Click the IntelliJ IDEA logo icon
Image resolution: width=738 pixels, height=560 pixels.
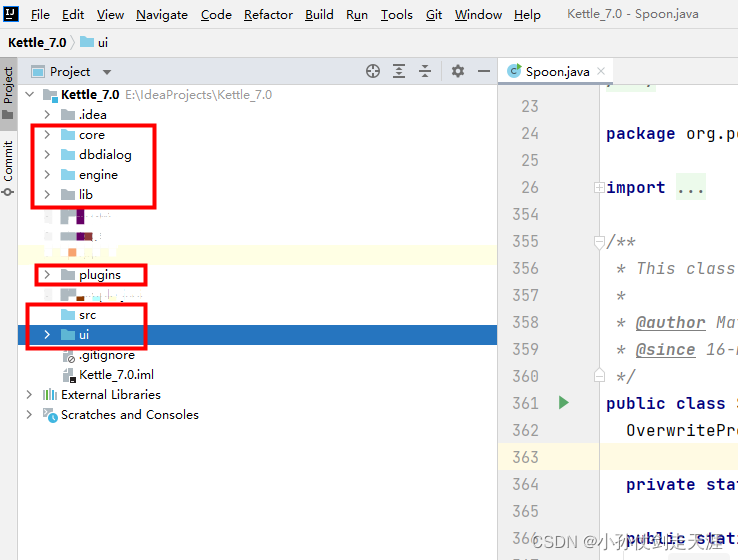(x=11, y=14)
